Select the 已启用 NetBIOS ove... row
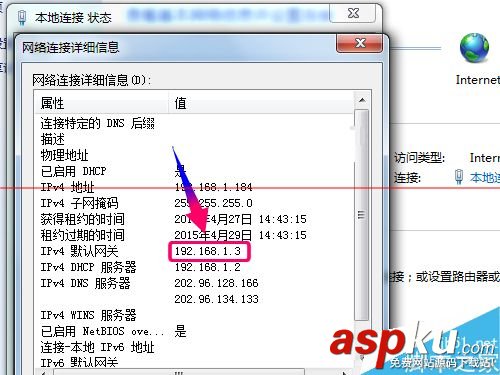 (x=194, y=331)
